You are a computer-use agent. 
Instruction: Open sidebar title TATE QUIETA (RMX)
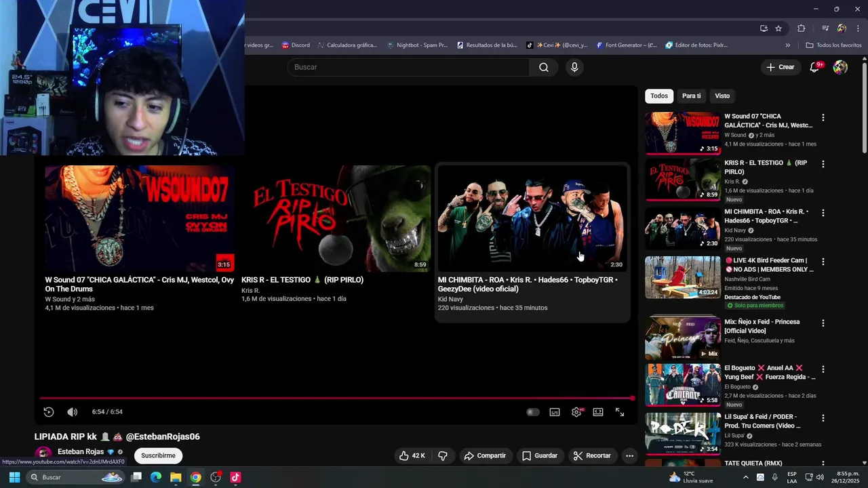(753, 464)
